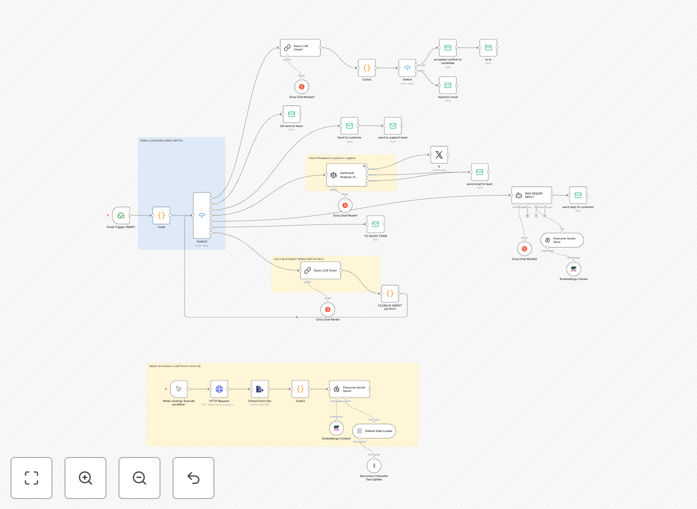This screenshot has height=509, width=697.
Task: Open the send email to team node
Action: pyautogui.click(x=480, y=172)
